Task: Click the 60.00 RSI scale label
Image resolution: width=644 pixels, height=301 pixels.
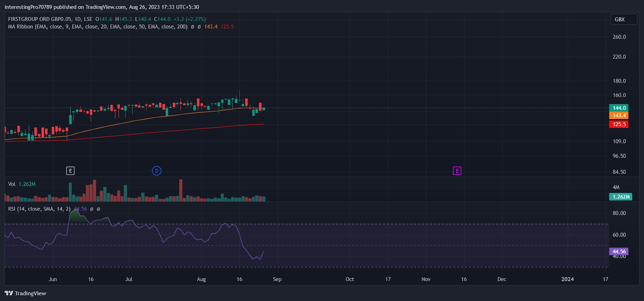Action: pyautogui.click(x=619, y=235)
